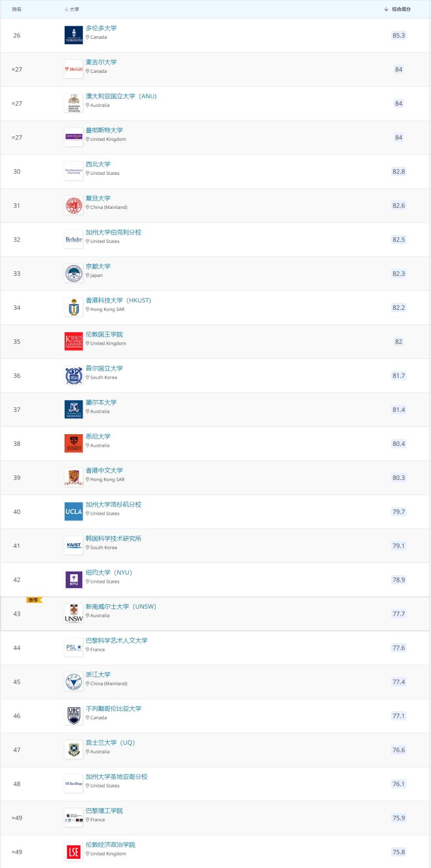The image size is (431, 868).
Task: Click the LSE red logo
Action: (x=74, y=851)
